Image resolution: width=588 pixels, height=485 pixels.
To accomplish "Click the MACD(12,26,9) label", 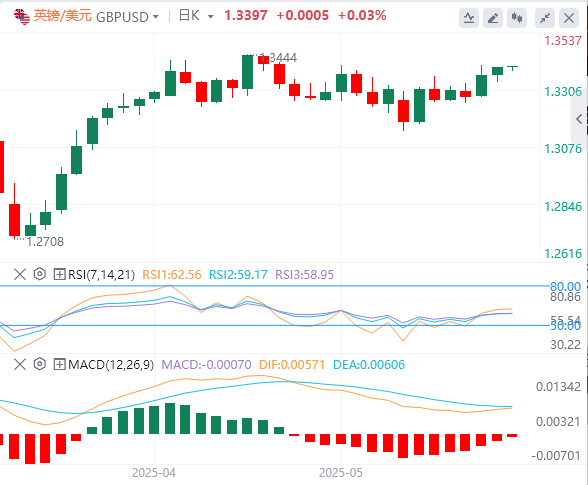I will click(111, 365).
